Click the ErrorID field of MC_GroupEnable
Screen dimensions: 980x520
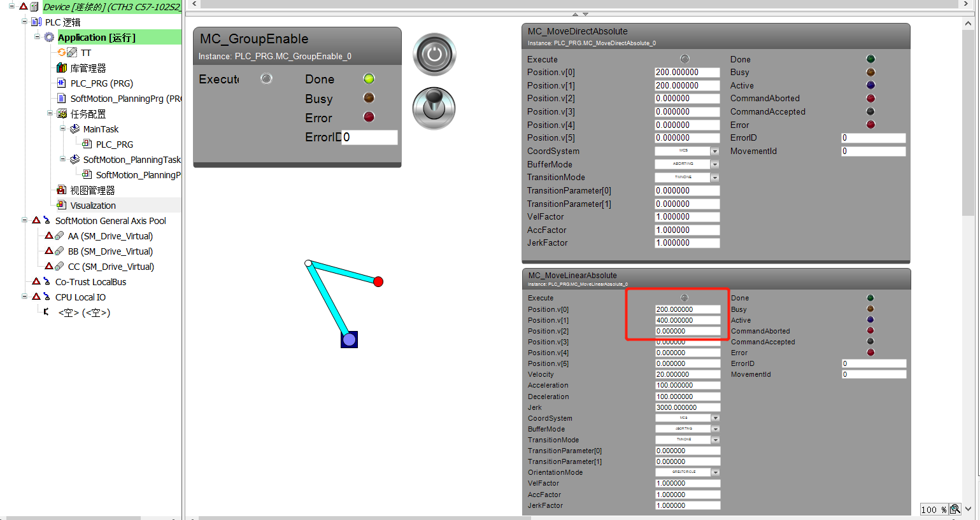pos(369,137)
